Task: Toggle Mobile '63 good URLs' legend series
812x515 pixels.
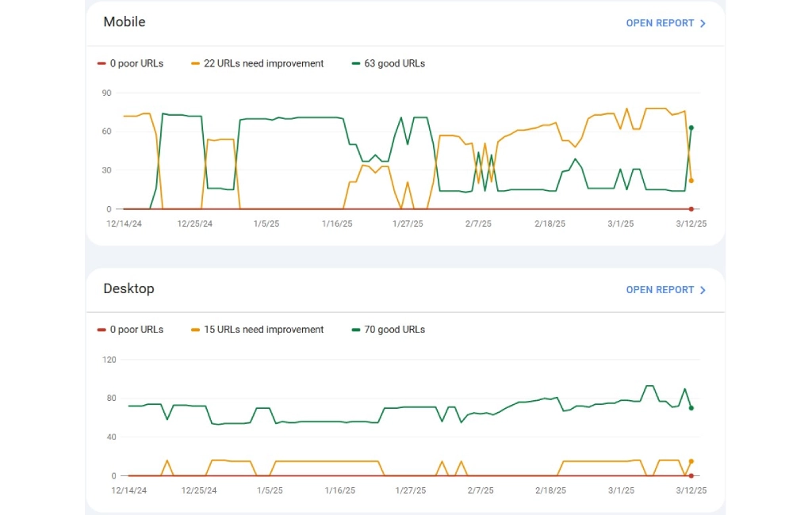Action: click(389, 63)
